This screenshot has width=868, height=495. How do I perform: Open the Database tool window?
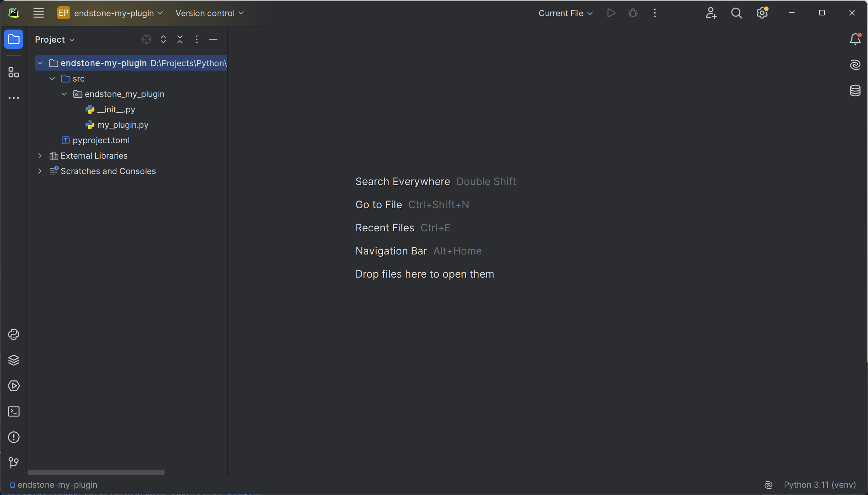[x=855, y=91]
